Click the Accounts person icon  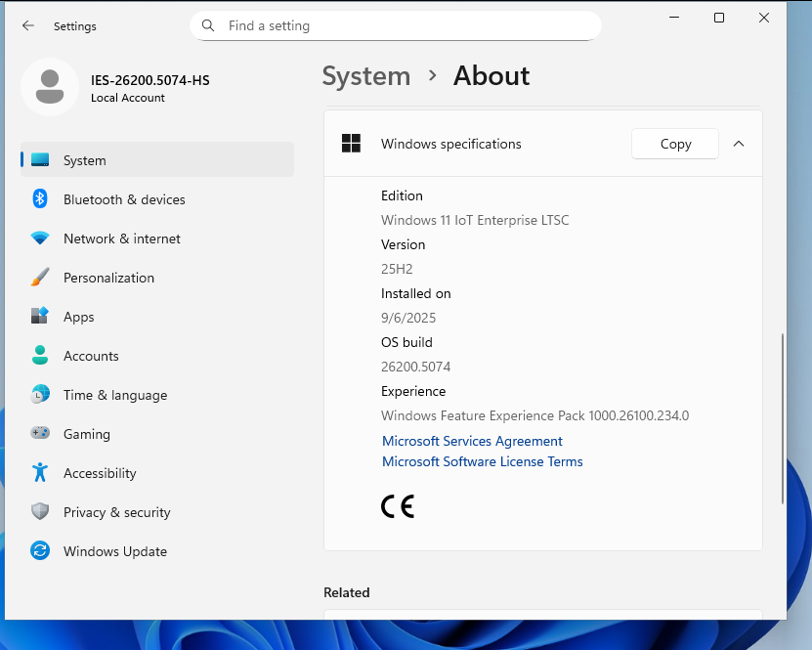pos(40,355)
